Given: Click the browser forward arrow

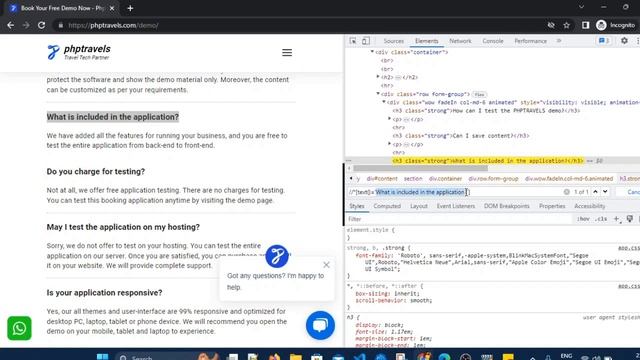Looking at the screenshot, I should pos(26,25).
